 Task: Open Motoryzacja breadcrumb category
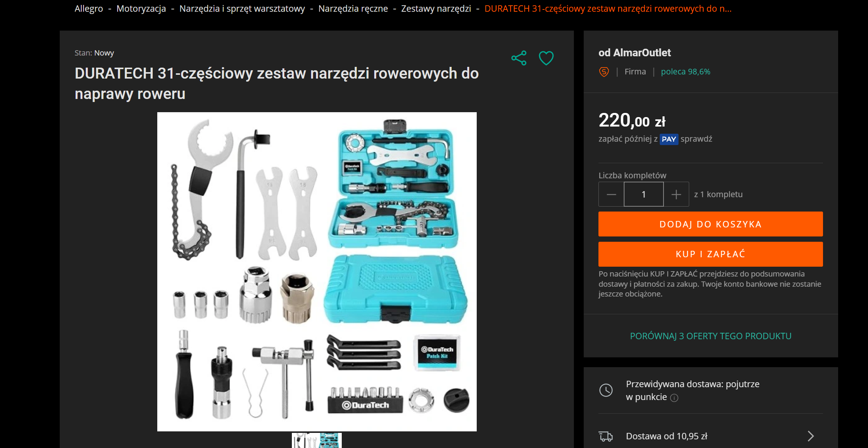tap(141, 9)
